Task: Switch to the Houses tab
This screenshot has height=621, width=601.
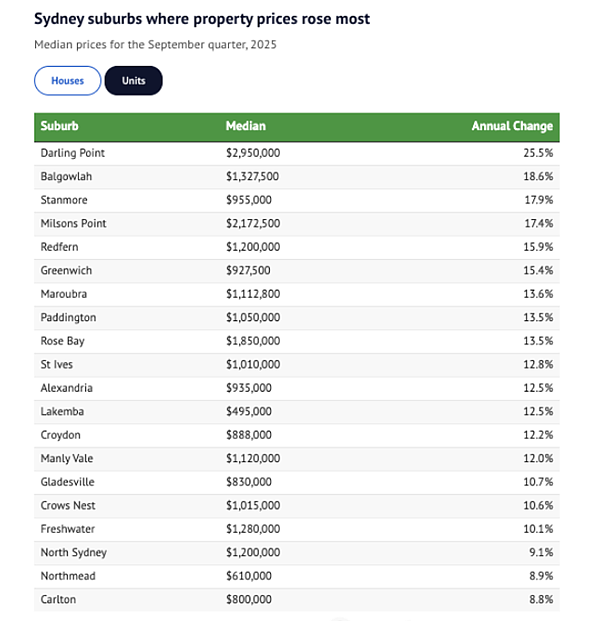Action: click(68, 81)
